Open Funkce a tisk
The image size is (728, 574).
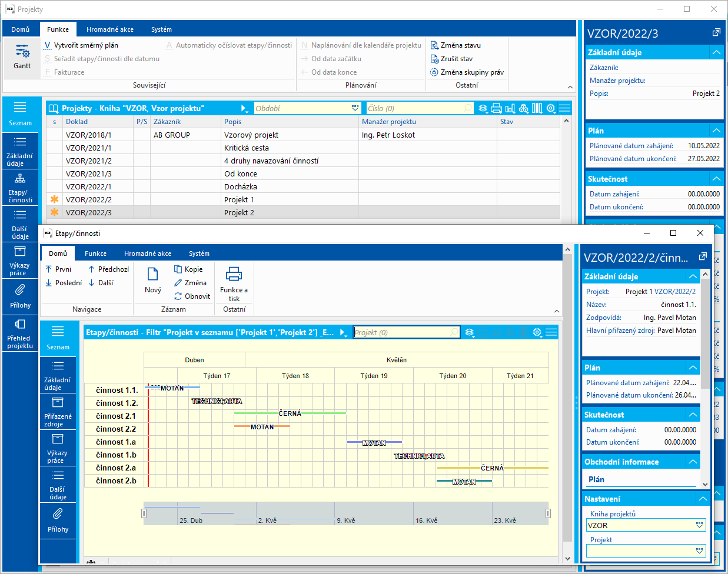(x=234, y=283)
